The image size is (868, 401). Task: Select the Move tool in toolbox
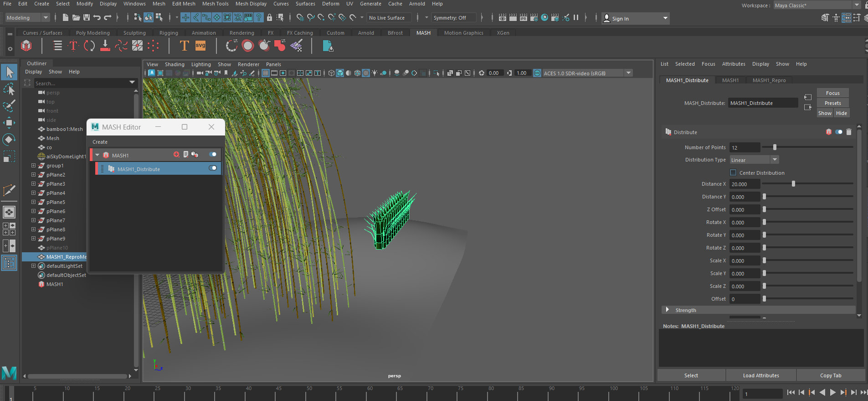tap(9, 122)
